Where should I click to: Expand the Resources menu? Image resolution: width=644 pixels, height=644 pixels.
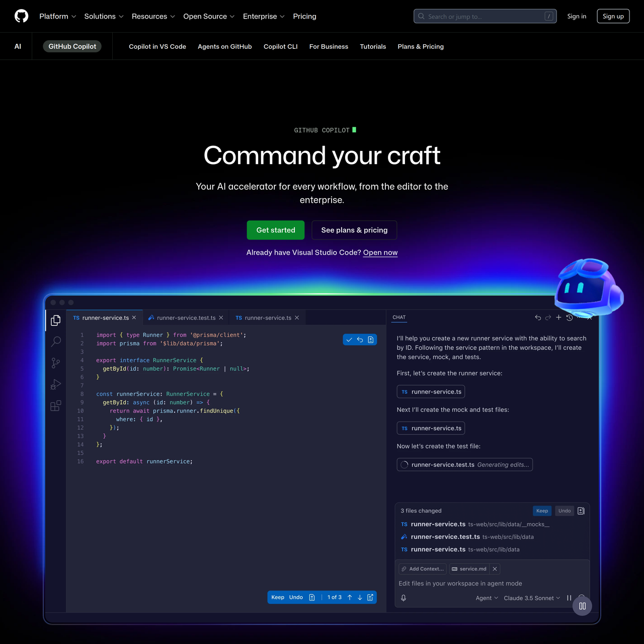153,16
